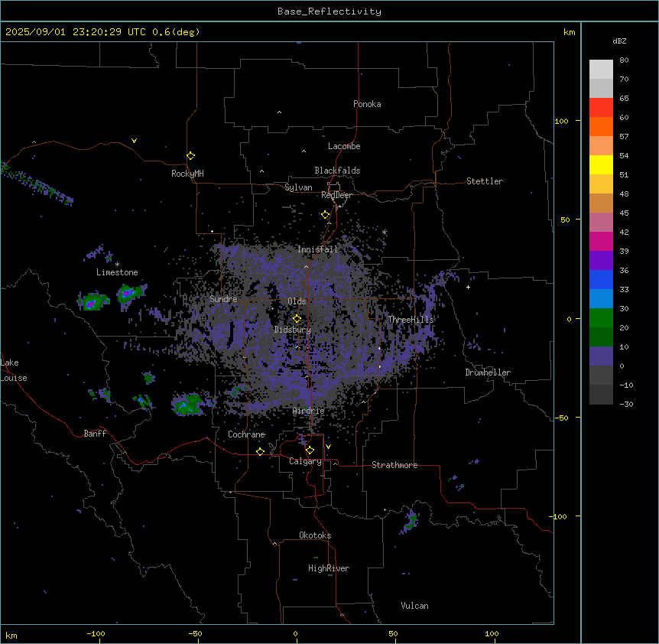Click the Strathmore city label
Screen dimensions: 659x644
coord(394,465)
